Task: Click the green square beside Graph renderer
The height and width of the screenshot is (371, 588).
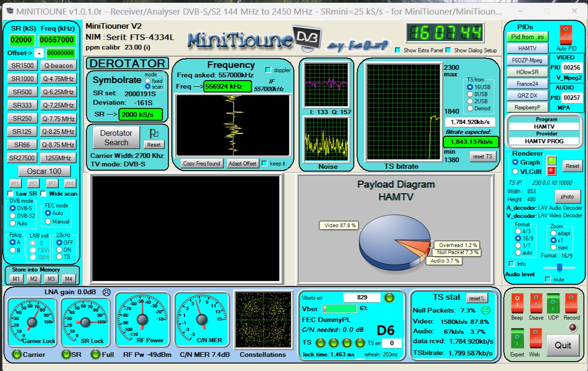Action: (551, 161)
